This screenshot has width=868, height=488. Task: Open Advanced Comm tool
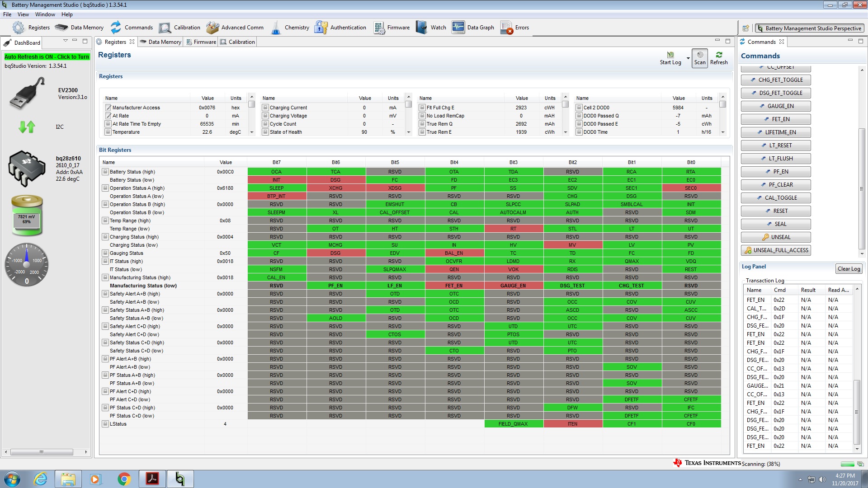click(235, 28)
